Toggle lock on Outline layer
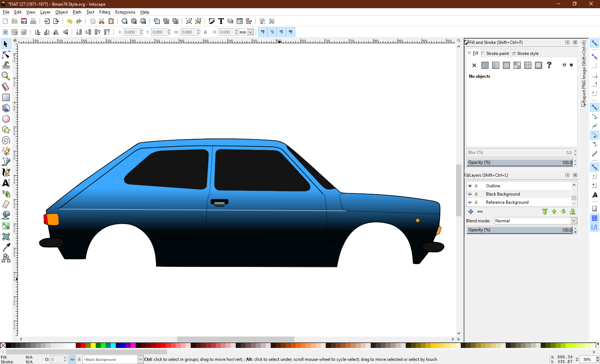The height and width of the screenshot is (364, 600). point(476,186)
